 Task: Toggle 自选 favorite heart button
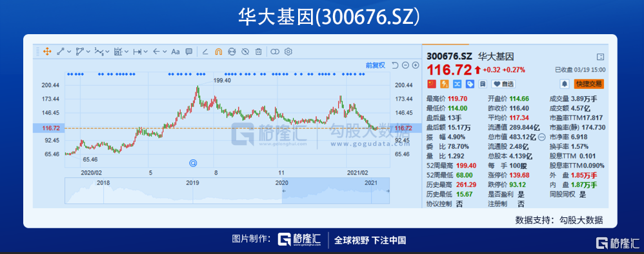503,84
